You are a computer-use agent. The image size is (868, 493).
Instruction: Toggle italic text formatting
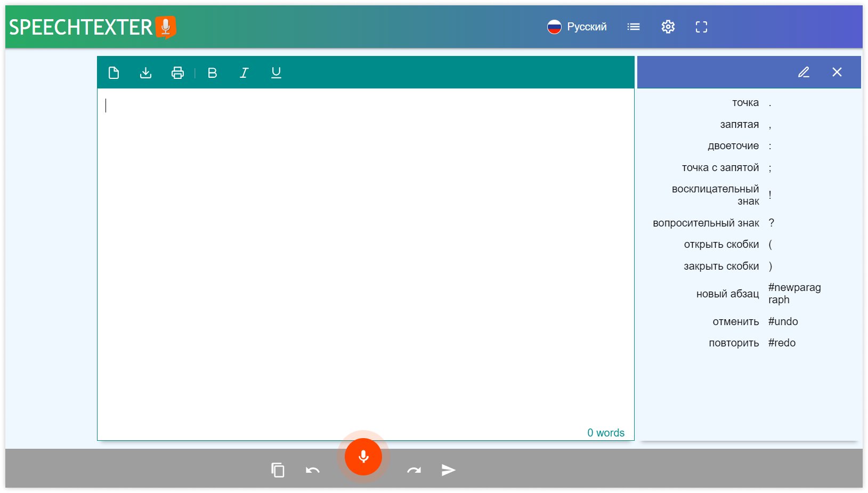(244, 73)
